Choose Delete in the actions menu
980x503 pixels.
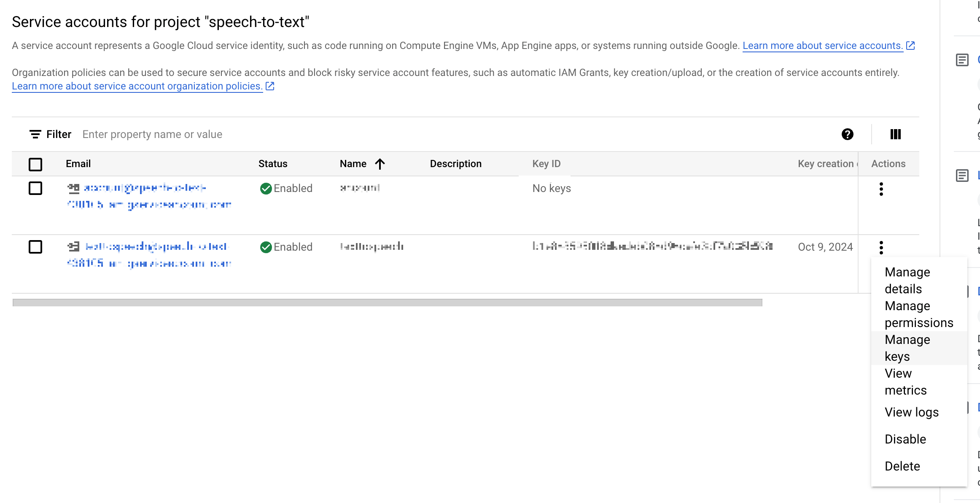point(902,466)
